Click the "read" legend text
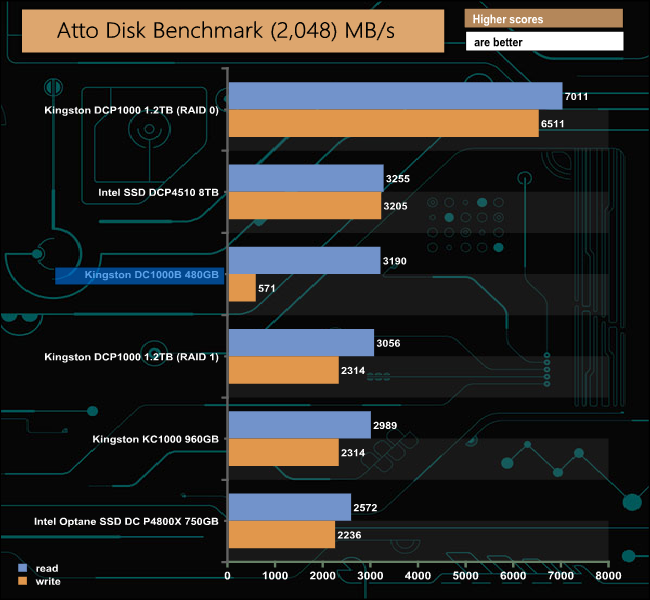The width and height of the screenshot is (650, 600). point(47,568)
